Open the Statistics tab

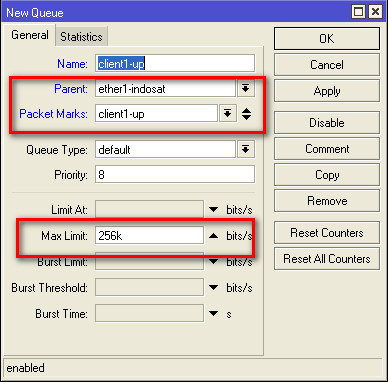(81, 37)
